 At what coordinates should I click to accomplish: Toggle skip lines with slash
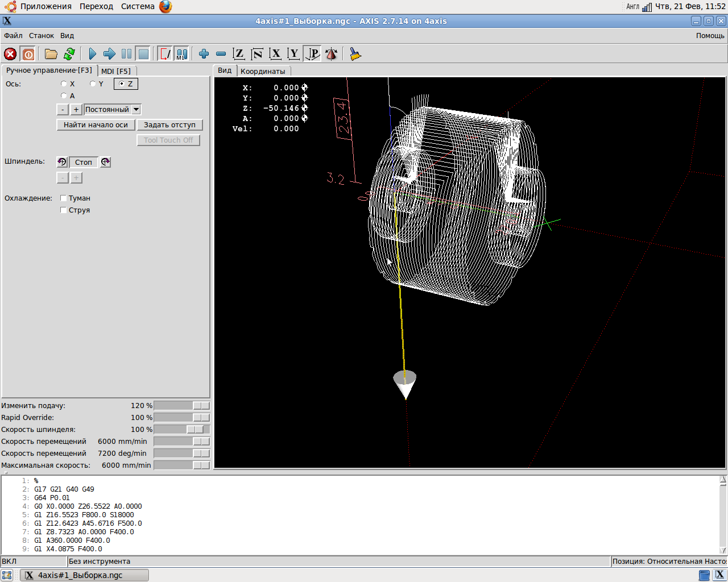(x=165, y=54)
